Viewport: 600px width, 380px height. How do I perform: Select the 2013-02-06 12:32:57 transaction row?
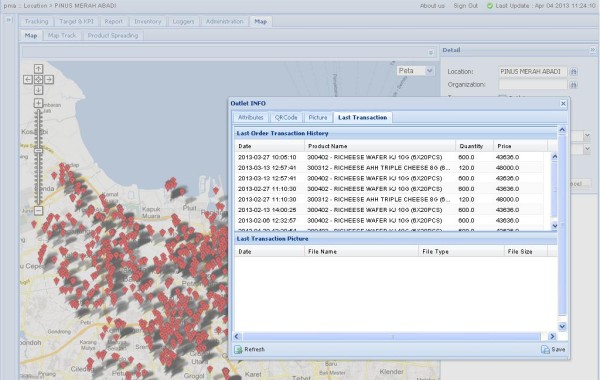[389, 220]
